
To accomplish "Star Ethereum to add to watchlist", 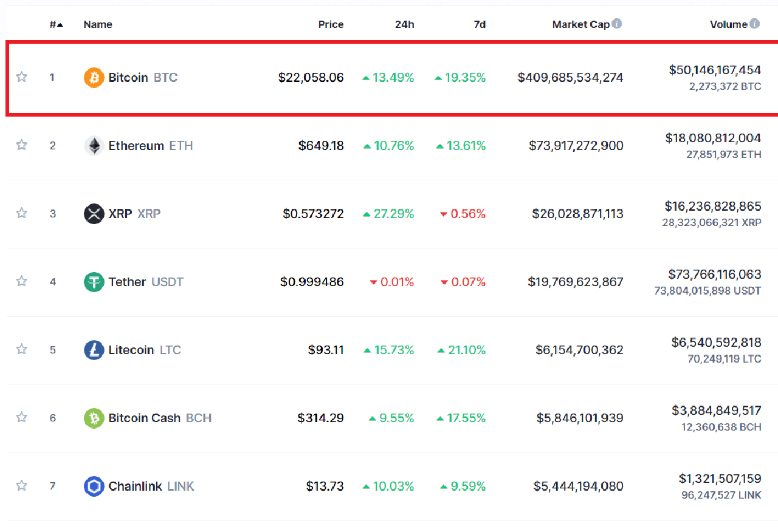I will click(x=22, y=145).
